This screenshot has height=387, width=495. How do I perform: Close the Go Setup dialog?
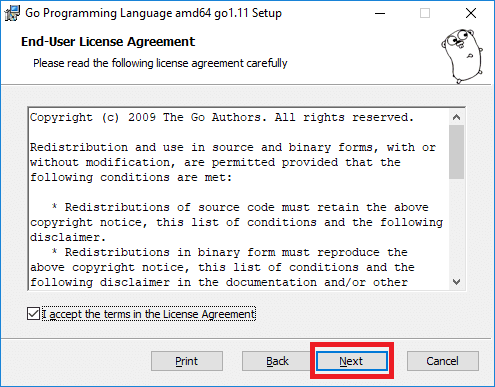(471, 13)
